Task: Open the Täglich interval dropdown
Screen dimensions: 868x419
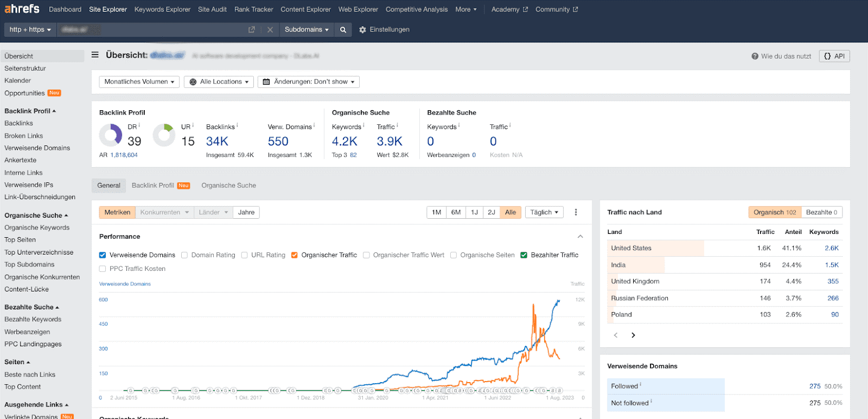Action: click(x=544, y=212)
